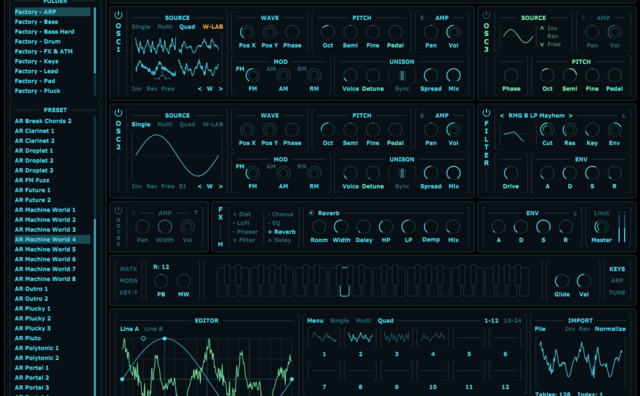This screenshot has width=640, height=396.
Task: Advance OSC 1 waveform with right arrow
Action: pyautogui.click(x=220, y=89)
